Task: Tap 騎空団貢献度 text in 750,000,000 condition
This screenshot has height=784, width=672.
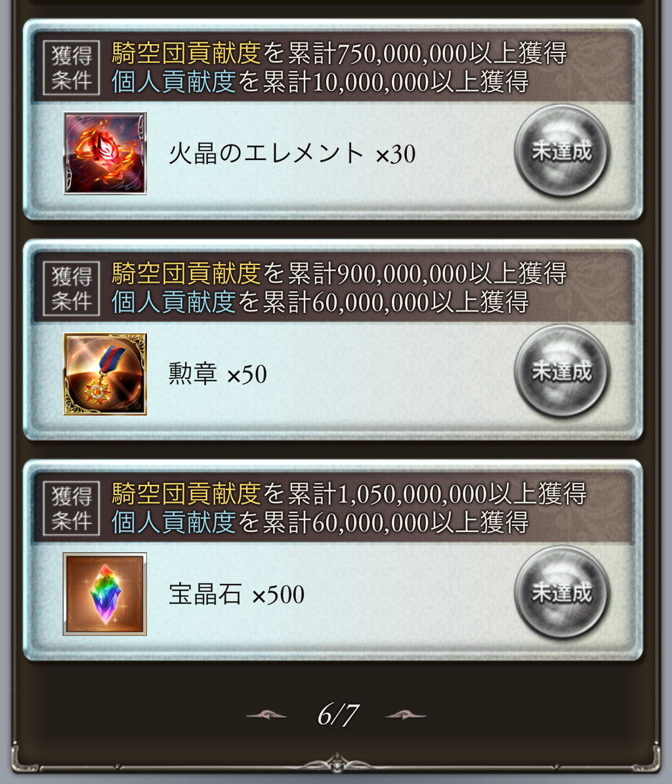Action: (186, 53)
